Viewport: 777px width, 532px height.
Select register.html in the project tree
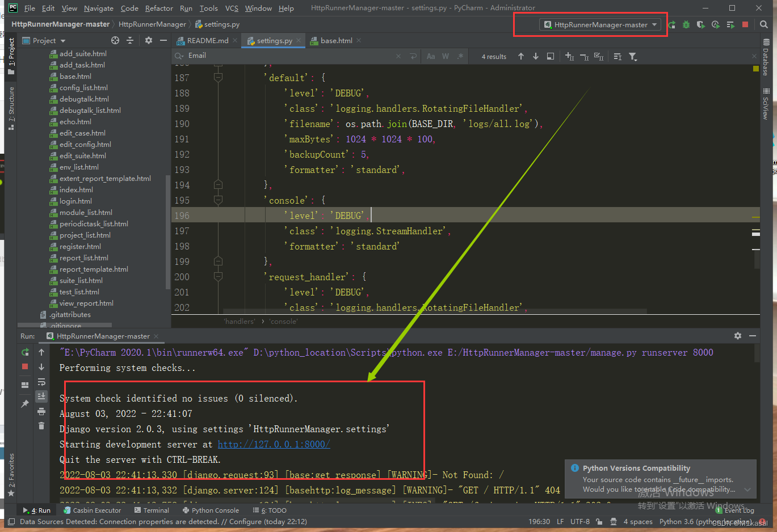pos(80,247)
